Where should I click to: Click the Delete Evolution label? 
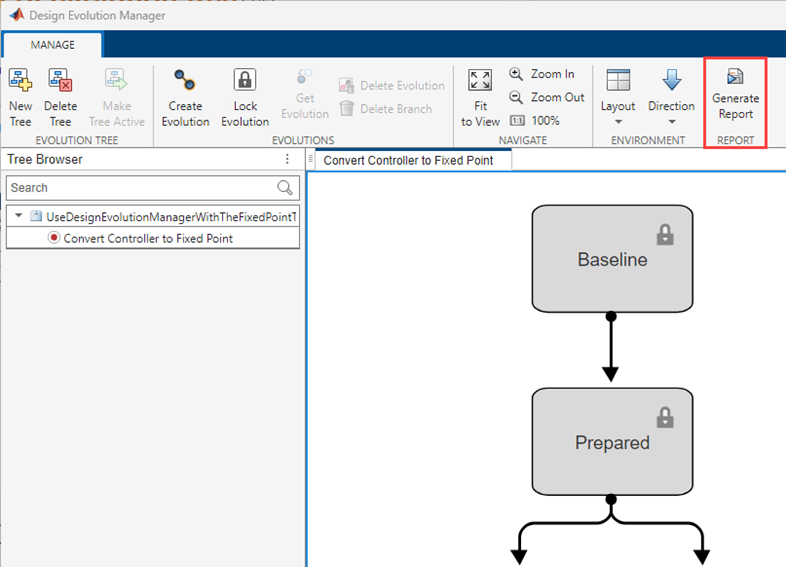(x=403, y=86)
